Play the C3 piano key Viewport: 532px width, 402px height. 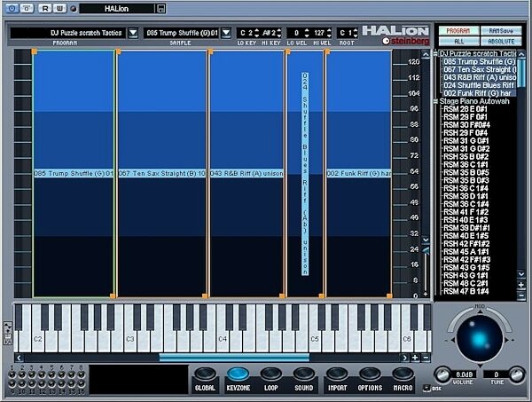click(x=130, y=340)
